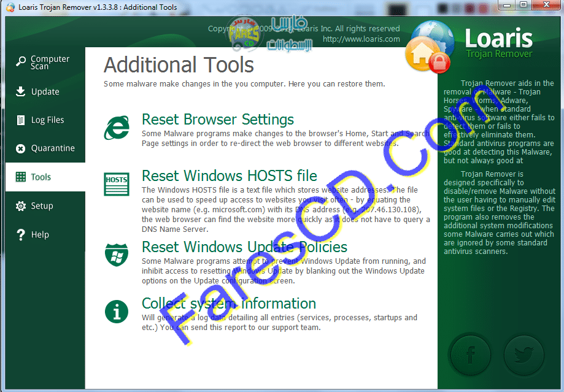This screenshot has height=392, width=564.
Task: Click the Collect system information link
Action: pos(229,304)
